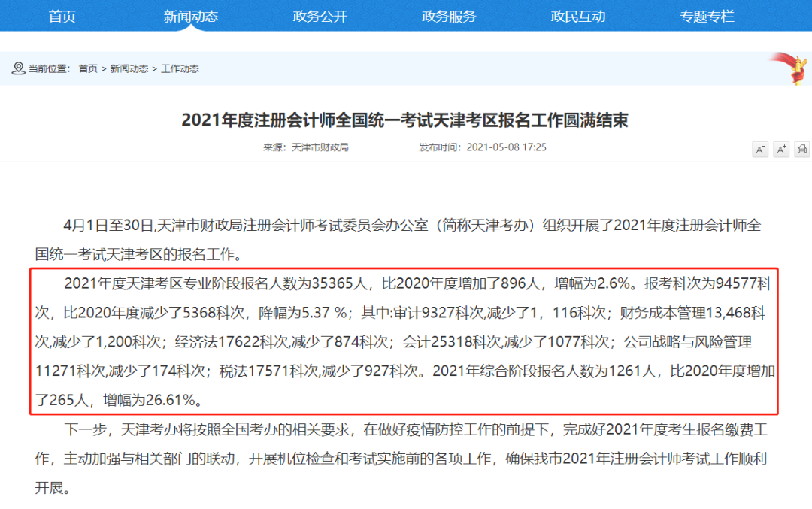Open the 政务服务 menu
The image size is (812, 509).
click(450, 16)
